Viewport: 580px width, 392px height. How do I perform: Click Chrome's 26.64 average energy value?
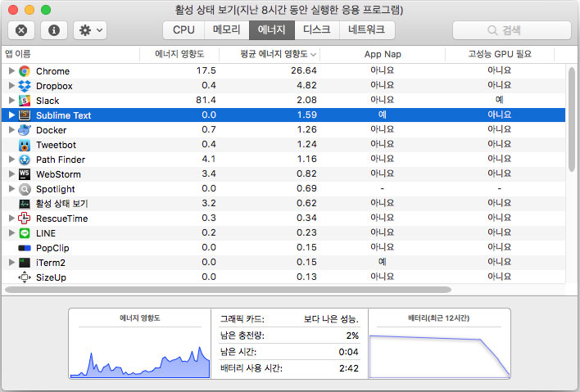[x=304, y=70]
